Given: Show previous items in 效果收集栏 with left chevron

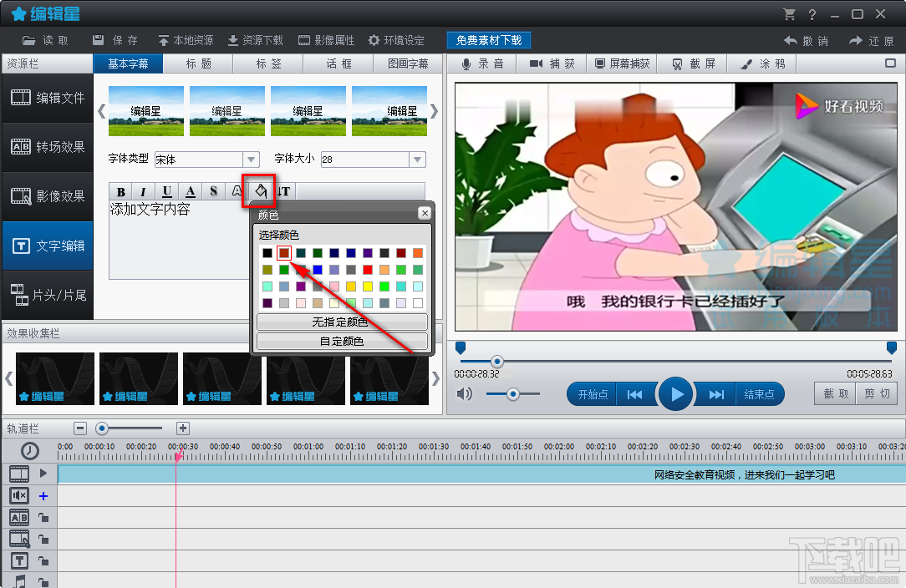Looking at the screenshot, I should 8,379.
